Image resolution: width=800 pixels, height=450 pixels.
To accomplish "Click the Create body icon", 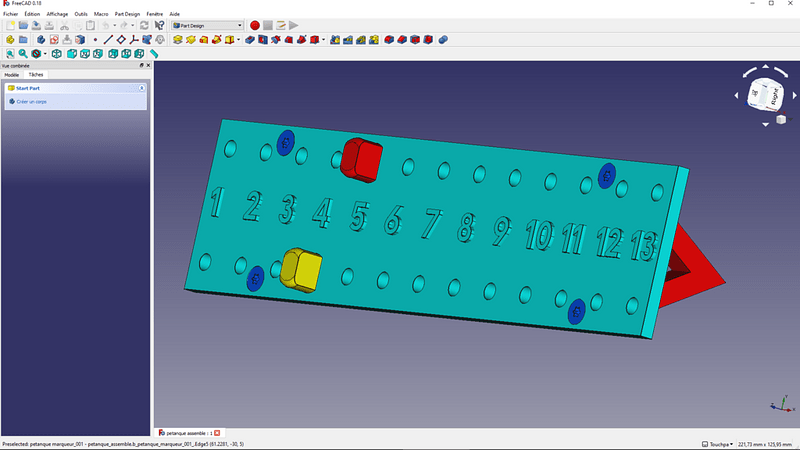I will pyautogui.click(x=41, y=40).
